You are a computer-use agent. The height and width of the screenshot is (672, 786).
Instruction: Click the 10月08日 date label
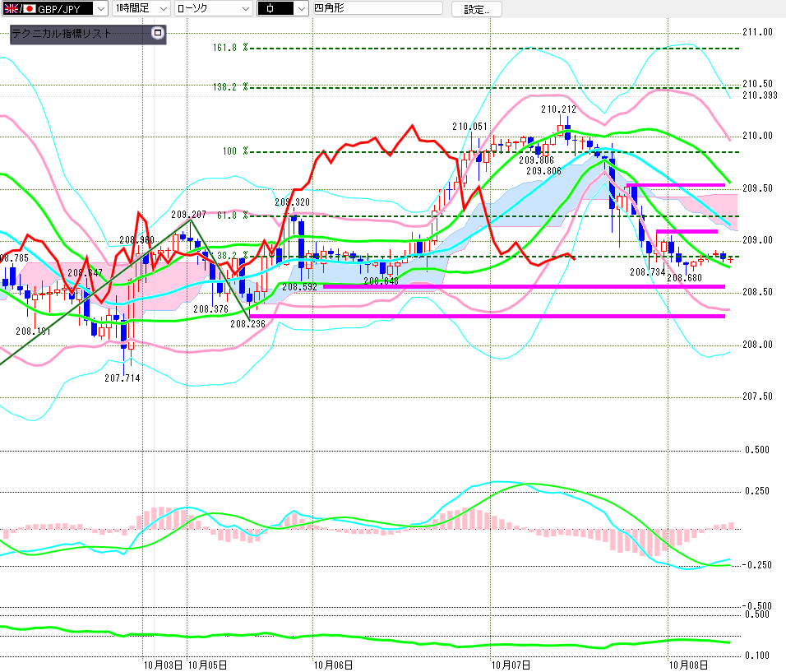pyautogui.click(x=689, y=665)
